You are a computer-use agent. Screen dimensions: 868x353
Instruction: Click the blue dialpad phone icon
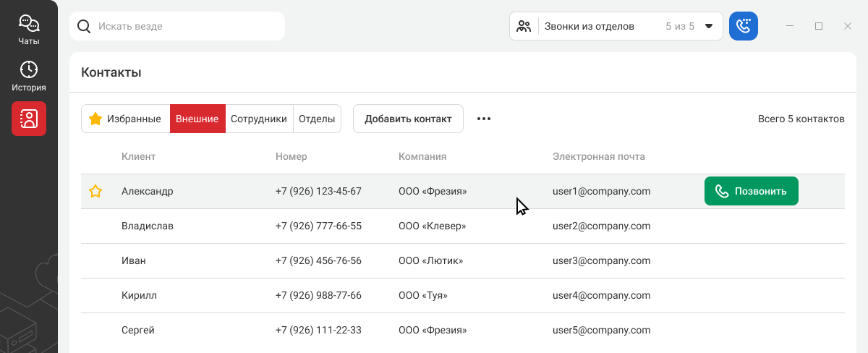(744, 26)
